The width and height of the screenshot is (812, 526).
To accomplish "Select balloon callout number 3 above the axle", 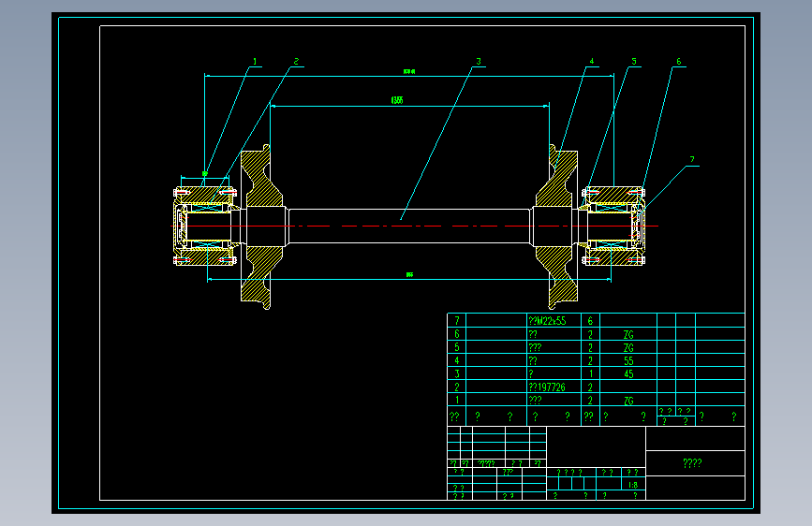I will [479, 62].
